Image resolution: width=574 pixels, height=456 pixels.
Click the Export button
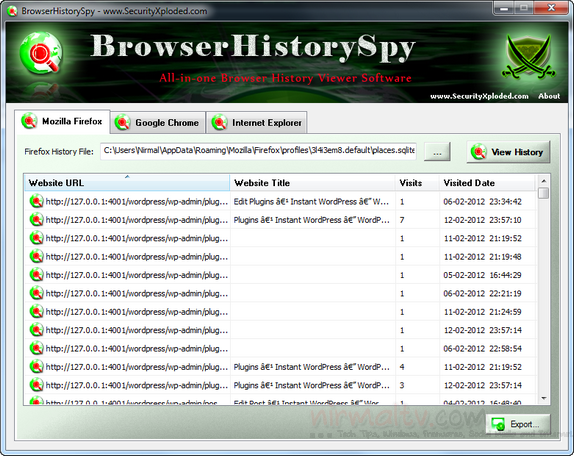(x=518, y=425)
